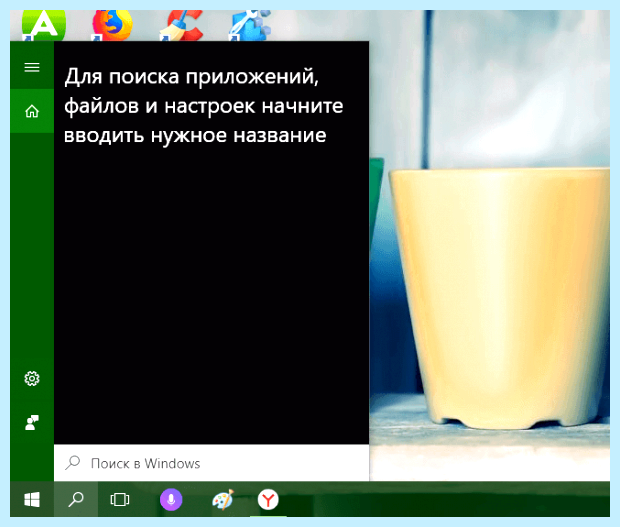Open Yandex Browser from the taskbar
Viewport: 620px width, 527px height.
point(268,499)
